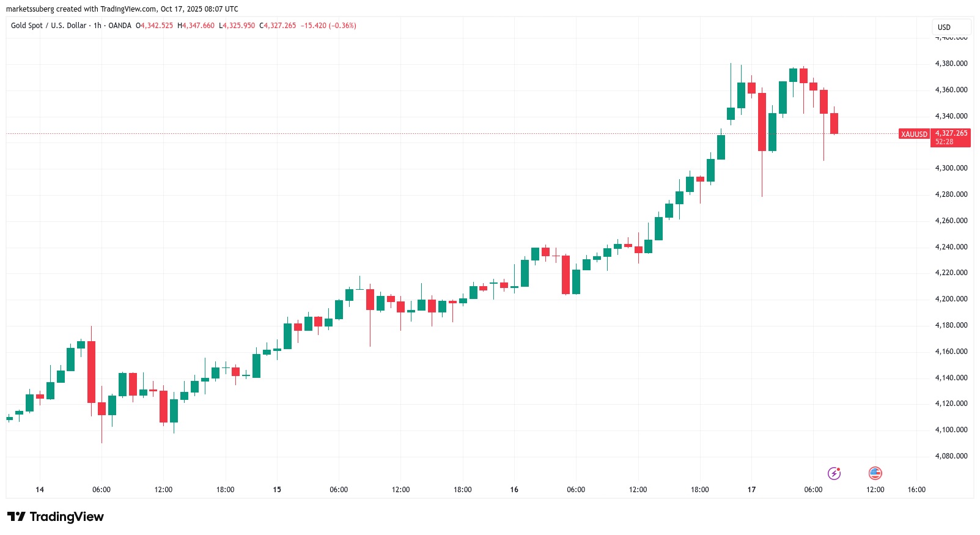Select the 16 date marker on time axis
This screenshot has width=980, height=535.
(514, 490)
